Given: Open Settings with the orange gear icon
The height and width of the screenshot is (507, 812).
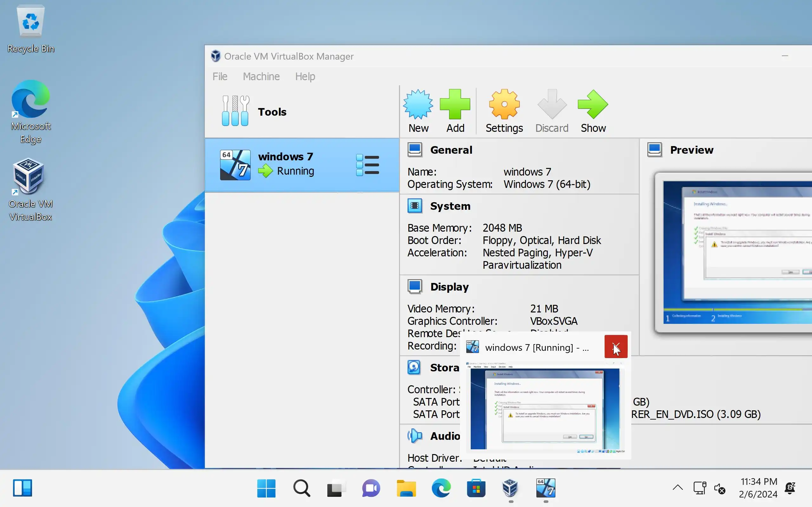Looking at the screenshot, I should coord(504,105).
